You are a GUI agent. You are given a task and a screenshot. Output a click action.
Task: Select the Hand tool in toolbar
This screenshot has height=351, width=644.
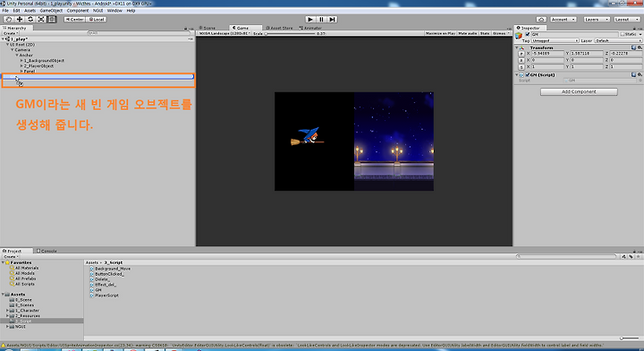coord(8,20)
